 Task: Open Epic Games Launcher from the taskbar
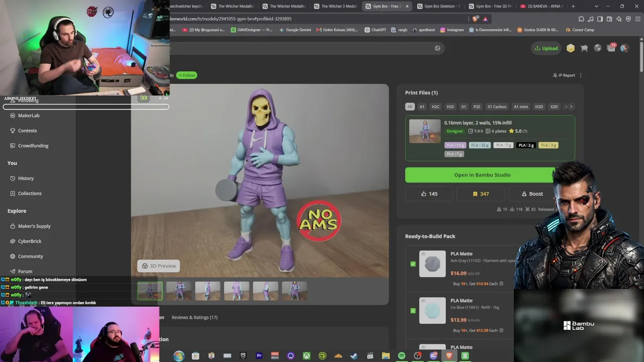243,356
